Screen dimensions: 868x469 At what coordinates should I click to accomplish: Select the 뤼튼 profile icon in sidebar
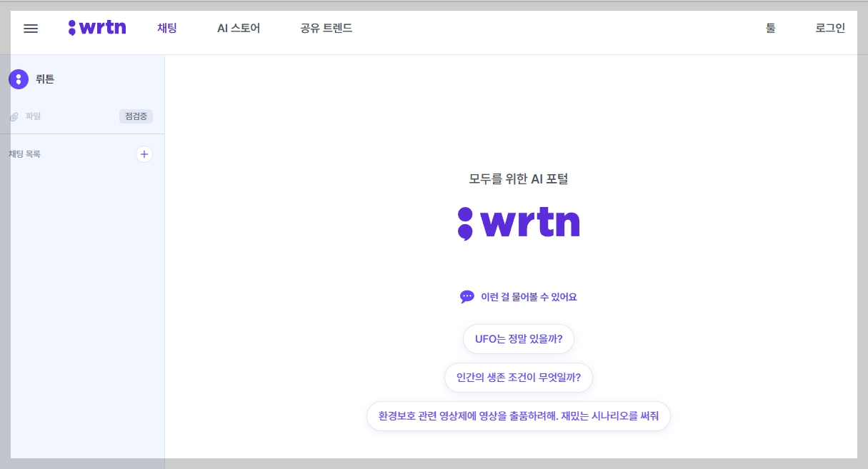point(18,79)
